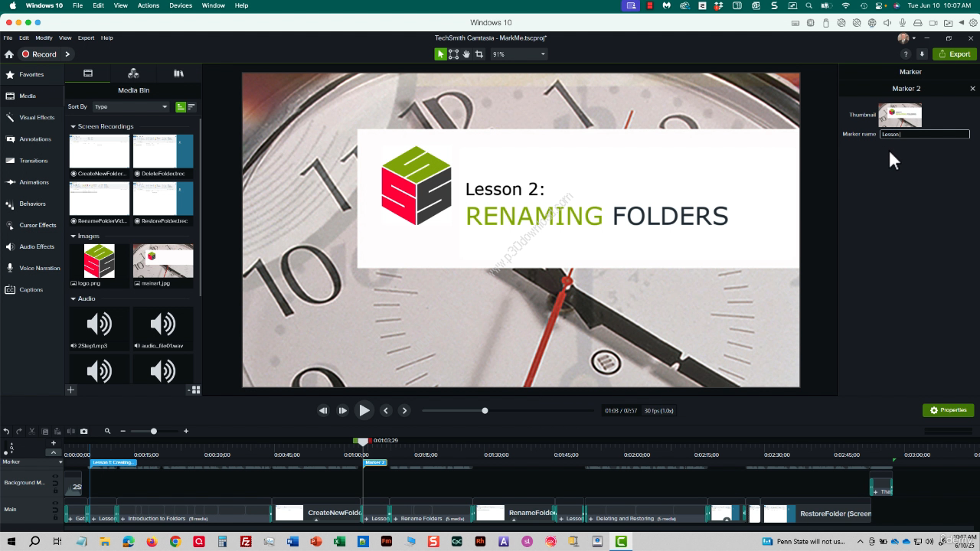Open the Captions panel
Image resolution: width=980 pixels, height=551 pixels.
[32, 289]
